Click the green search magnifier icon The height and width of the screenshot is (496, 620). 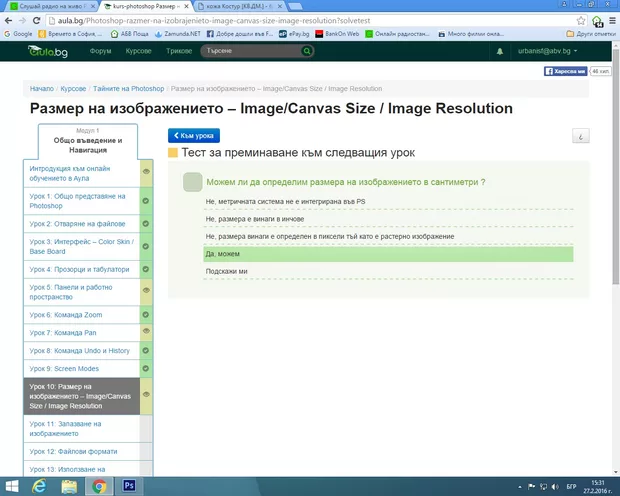click(306, 51)
